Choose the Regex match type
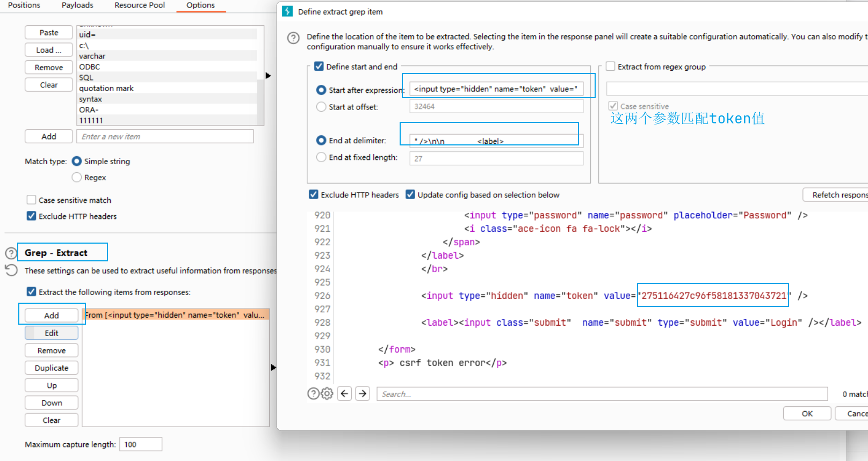Image resolution: width=868 pixels, height=461 pixels. coord(77,178)
